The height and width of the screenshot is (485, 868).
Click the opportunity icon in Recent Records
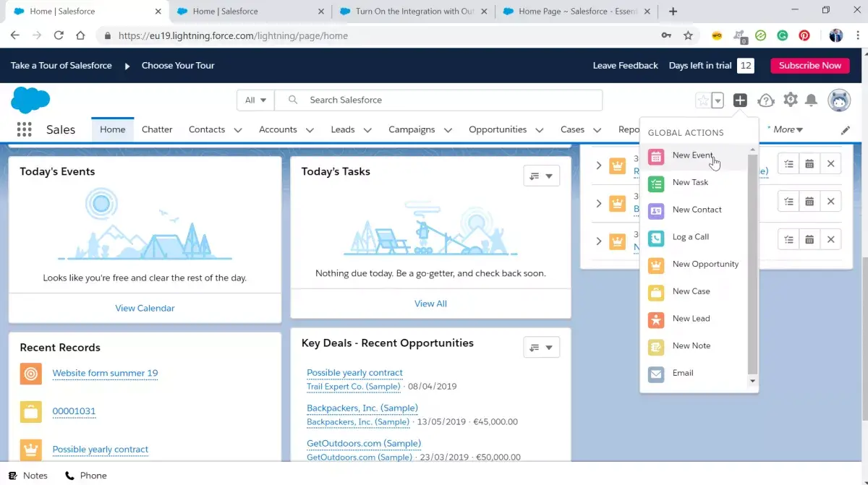point(30,450)
